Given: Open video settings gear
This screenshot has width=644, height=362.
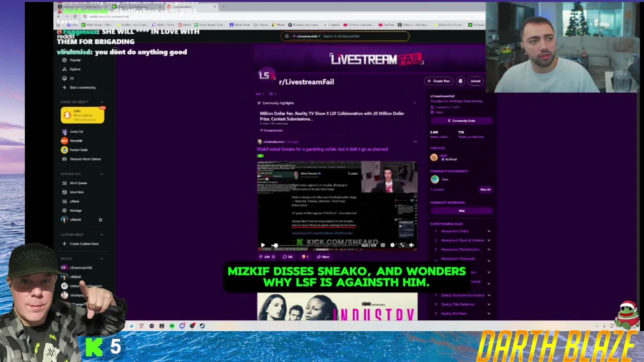Looking at the screenshot, I should click(392, 245).
